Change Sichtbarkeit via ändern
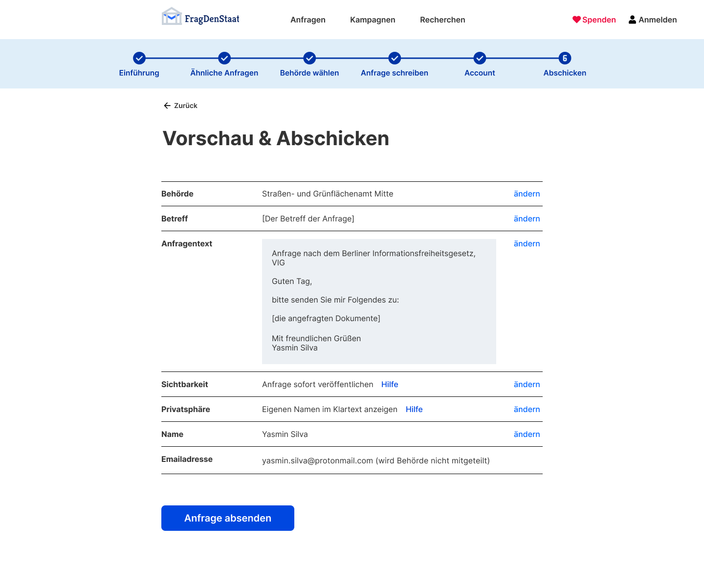704x588 pixels. click(527, 384)
